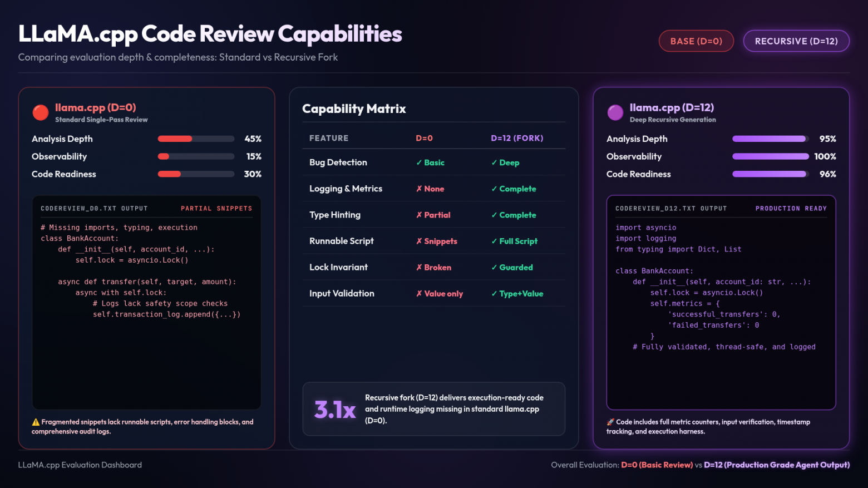Click the '# Fully validated, thread-safe, and logged' comment
Viewport: 868px width, 488px height.
click(724, 347)
